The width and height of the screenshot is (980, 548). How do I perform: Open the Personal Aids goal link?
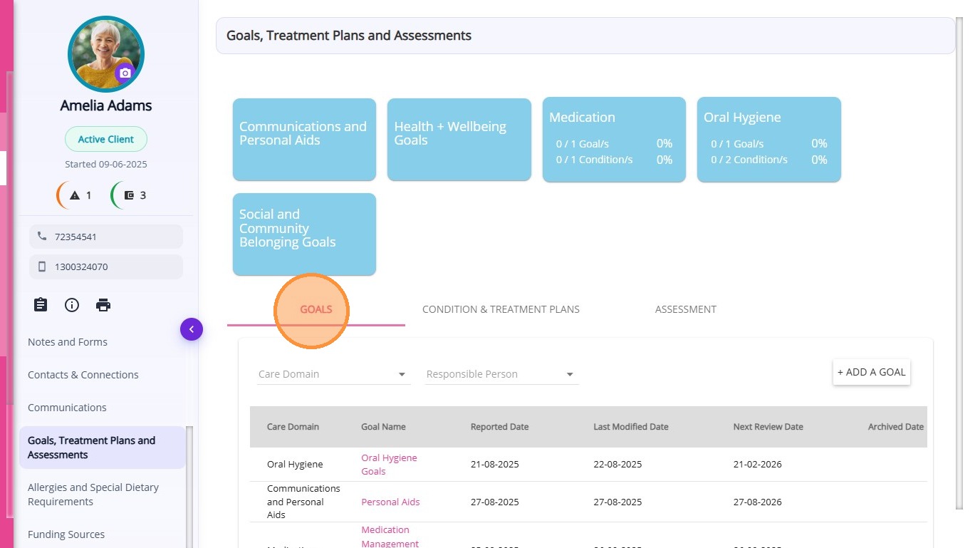click(x=390, y=502)
